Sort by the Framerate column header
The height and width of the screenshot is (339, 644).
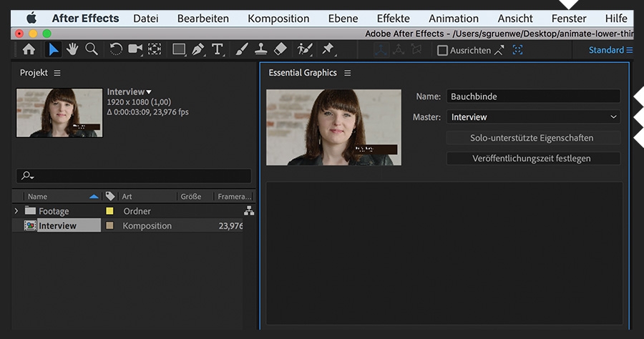pyautogui.click(x=234, y=197)
